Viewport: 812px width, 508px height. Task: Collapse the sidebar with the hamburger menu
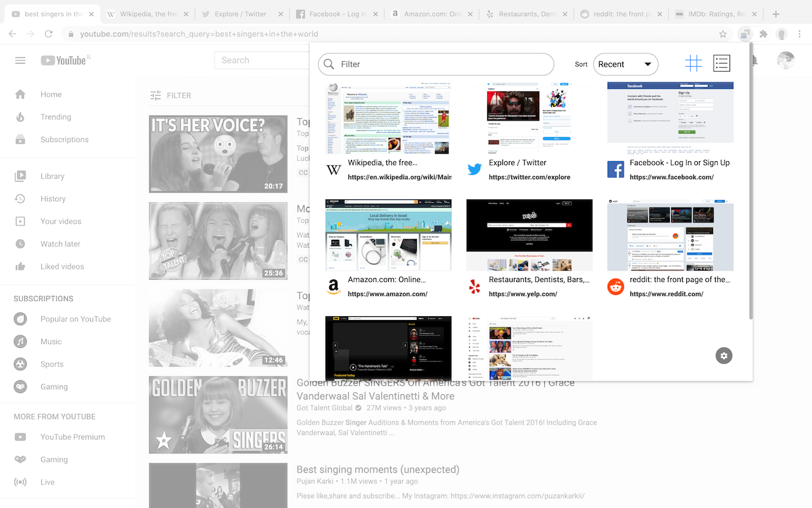click(20, 60)
